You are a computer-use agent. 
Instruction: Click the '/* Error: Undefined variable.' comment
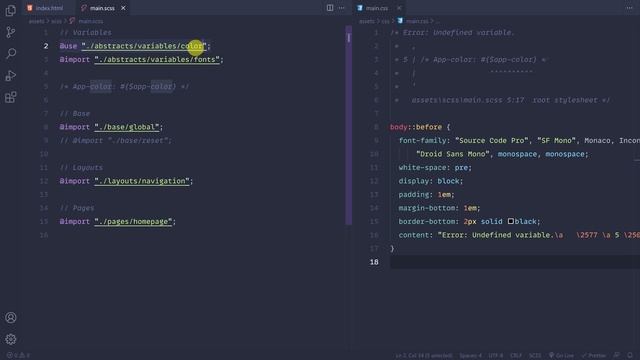[x=452, y=33]
